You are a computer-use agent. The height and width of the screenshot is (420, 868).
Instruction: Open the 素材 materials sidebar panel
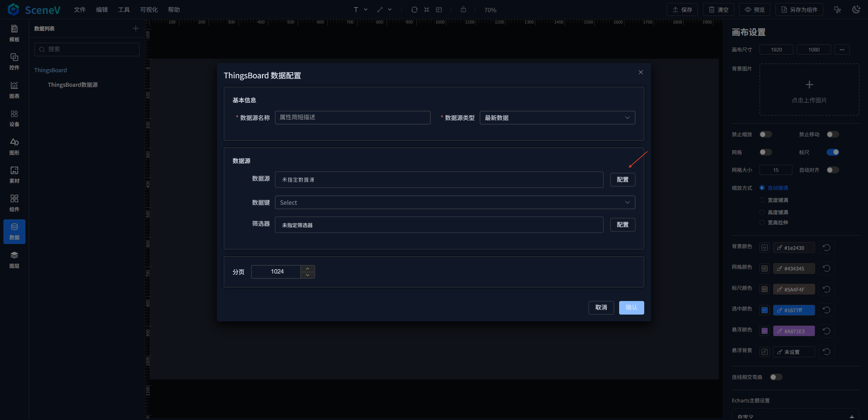(14, 175)
